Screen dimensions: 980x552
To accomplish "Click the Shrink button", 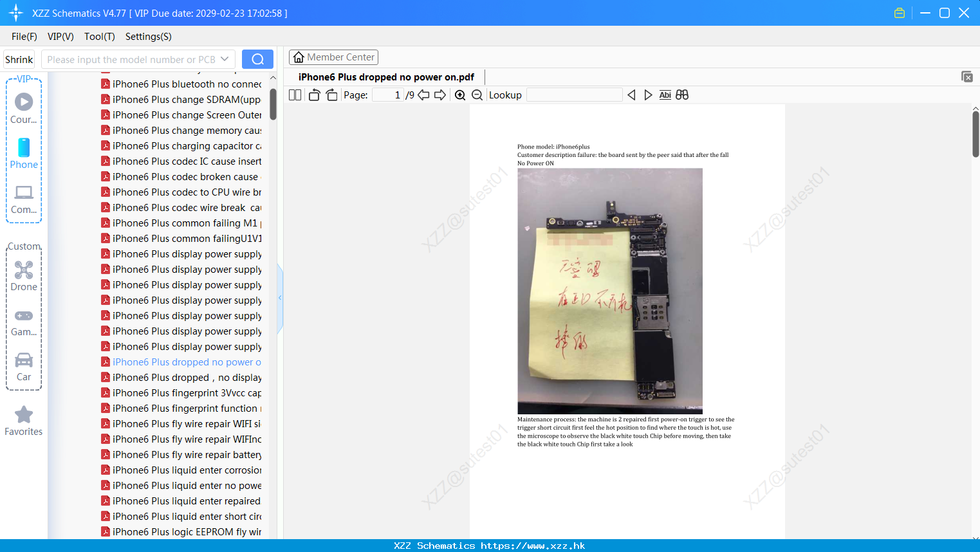I will [19, 59].
